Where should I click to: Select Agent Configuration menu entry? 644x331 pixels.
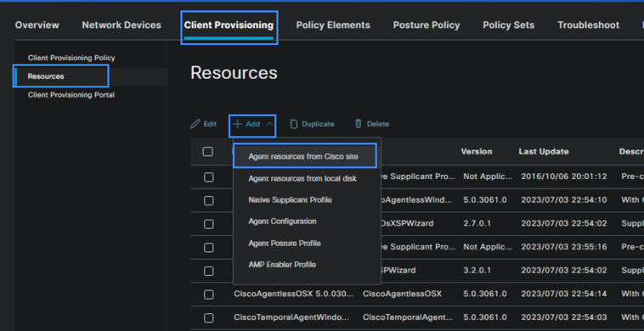tap(282, 222)
